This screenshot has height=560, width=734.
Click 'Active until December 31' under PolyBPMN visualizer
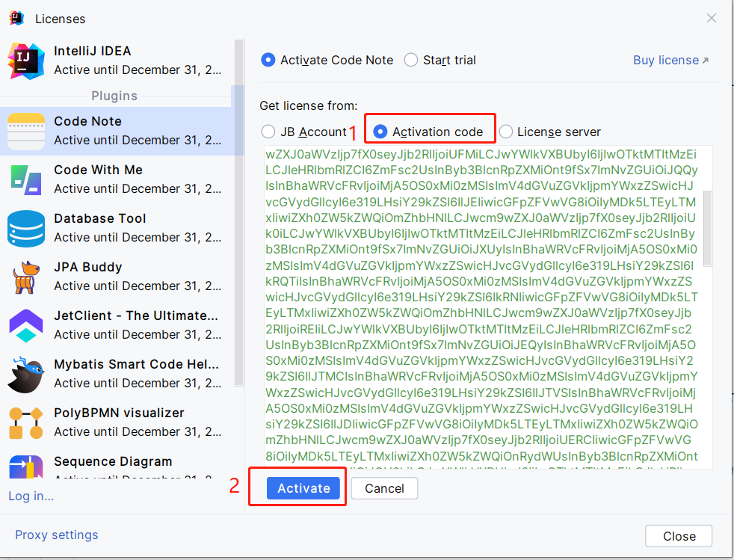(x=138, y=431)
